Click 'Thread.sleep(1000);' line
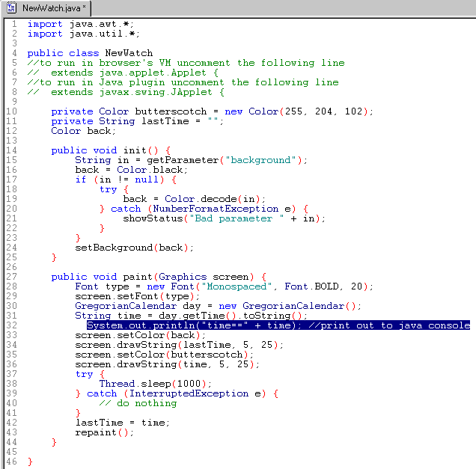Image resolution: width=476 pixels, height=469 pixels. [x=155, y=384]
